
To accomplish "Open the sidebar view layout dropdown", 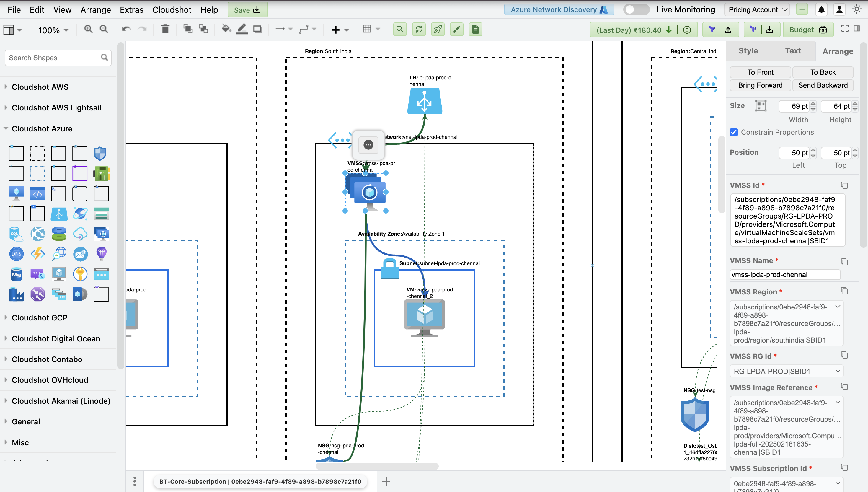I will (x=12, y=30).
